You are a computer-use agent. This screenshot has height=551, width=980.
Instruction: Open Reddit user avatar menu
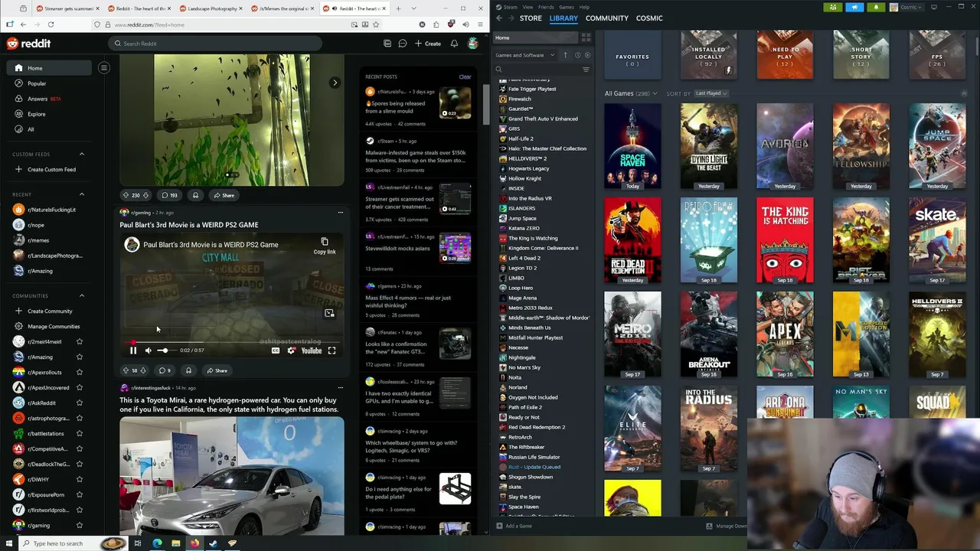[473, 44]
